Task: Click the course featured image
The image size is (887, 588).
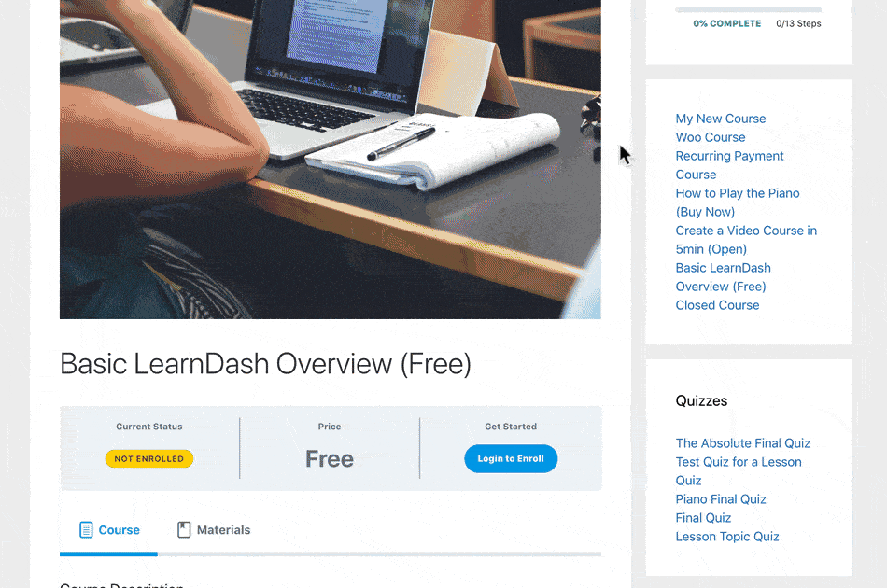Action: 331,160
